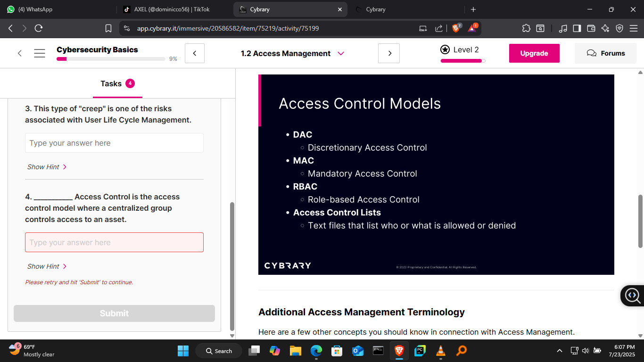The image size is (644, 362).
Task: Open the hamburger course menu icon
Action: pyautogui.click(x=40, y=53)
